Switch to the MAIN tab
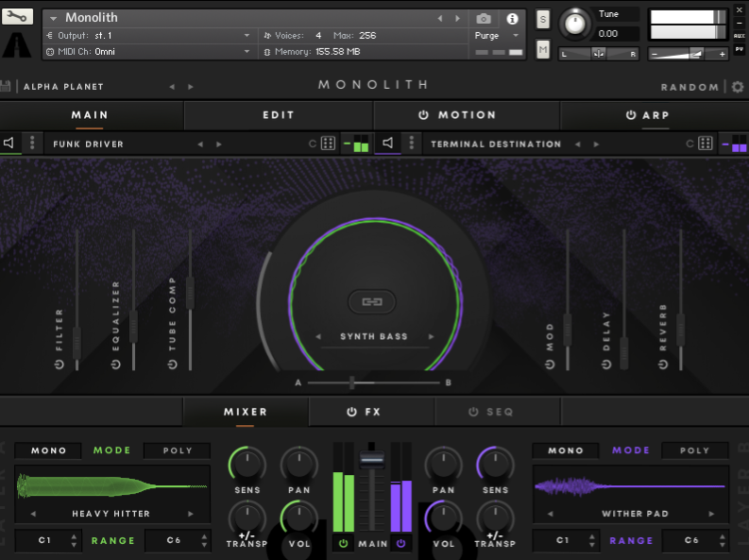 (x=90, y=115)
